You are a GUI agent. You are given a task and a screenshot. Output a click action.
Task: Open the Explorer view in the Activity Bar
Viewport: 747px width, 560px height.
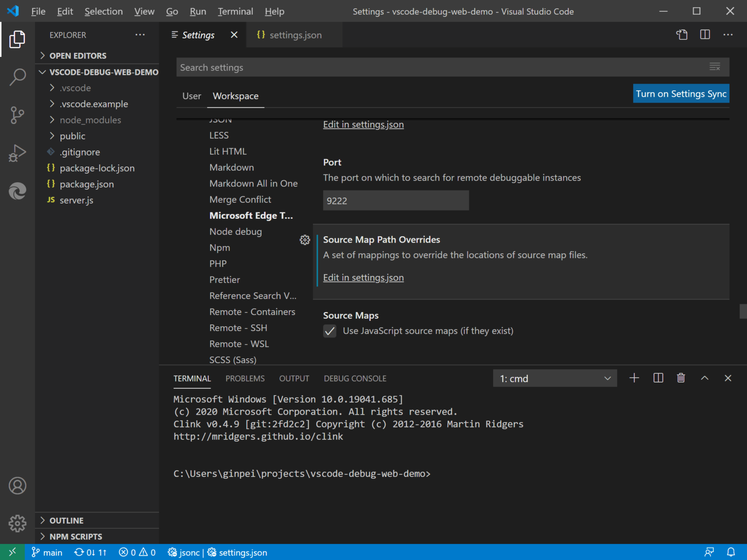(18, 39)
